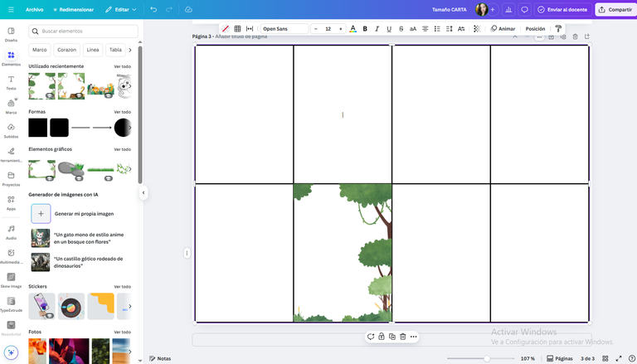The width and height of the screenshot is (637, 364).
Task: Open the analytics chart icon
Action: coord(508,9)
